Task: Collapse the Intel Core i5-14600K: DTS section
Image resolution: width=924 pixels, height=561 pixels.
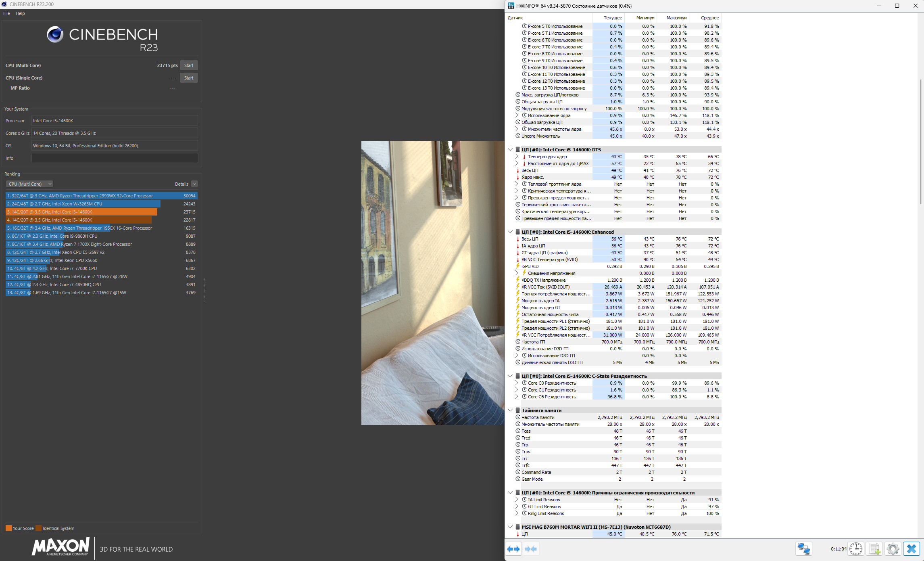Action: (510, 150)
